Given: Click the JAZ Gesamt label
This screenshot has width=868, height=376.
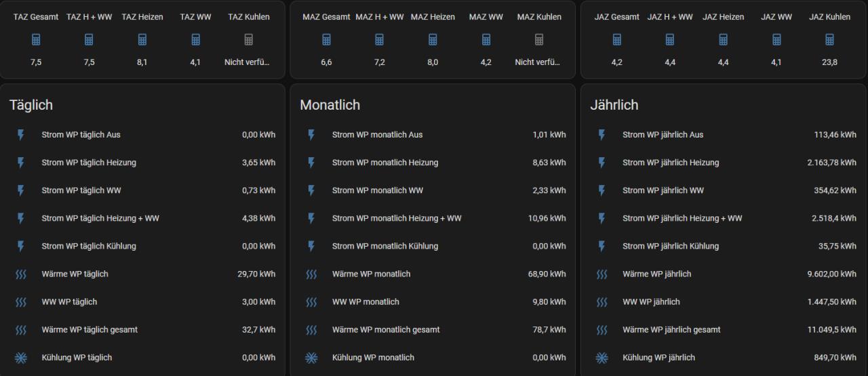Looking at the screenshot, I should pyautogui.click(x=616, y=17).
